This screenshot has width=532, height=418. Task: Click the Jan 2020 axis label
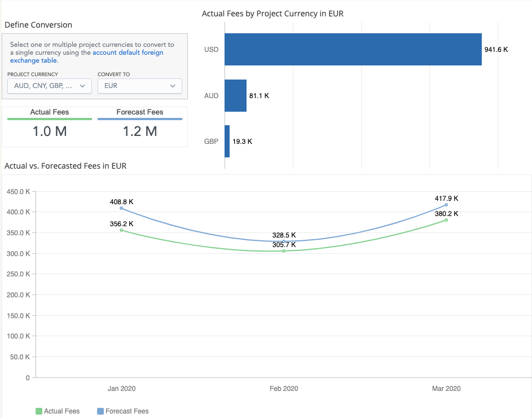click(x=121, y=389)
